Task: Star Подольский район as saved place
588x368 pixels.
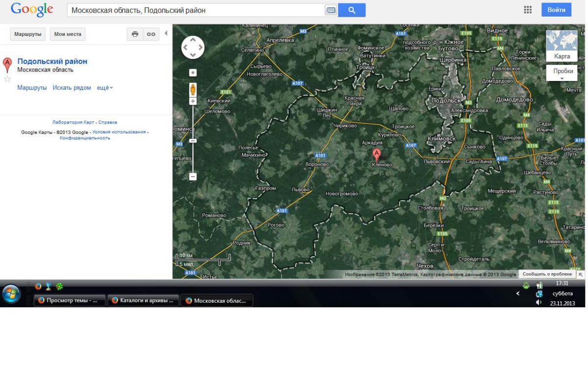Action: [x=7, y=79]
